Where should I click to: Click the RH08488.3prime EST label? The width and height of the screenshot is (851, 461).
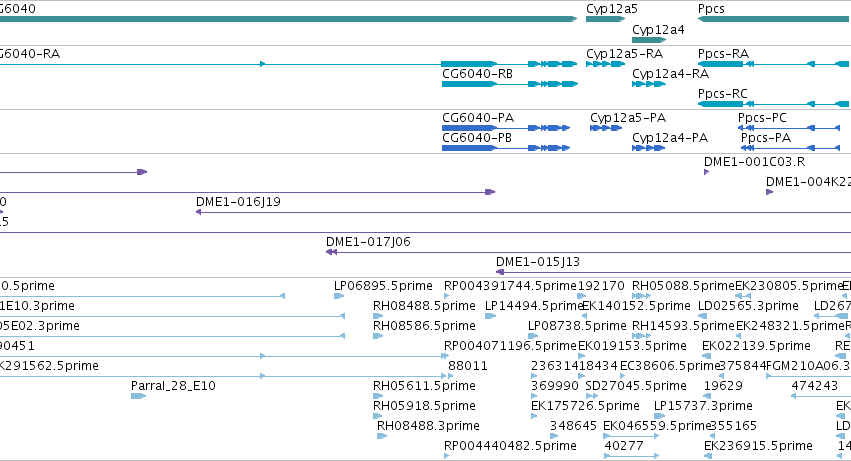(428, 426)
